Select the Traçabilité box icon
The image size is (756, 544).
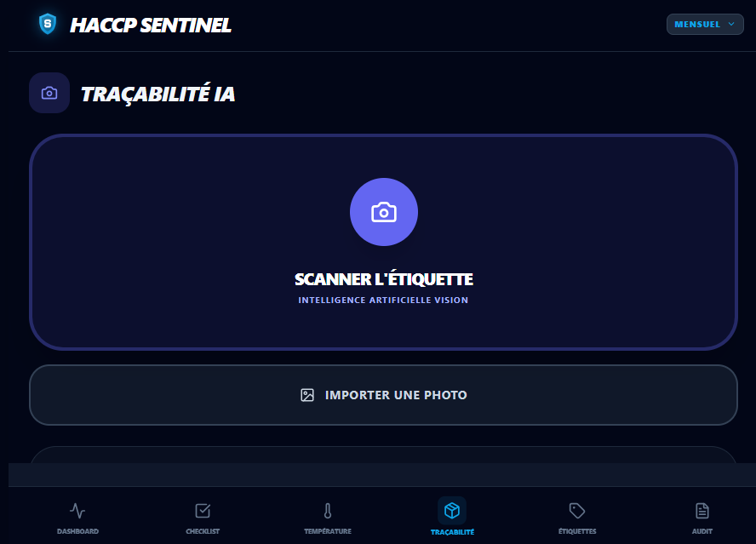[x=452, y=510]
